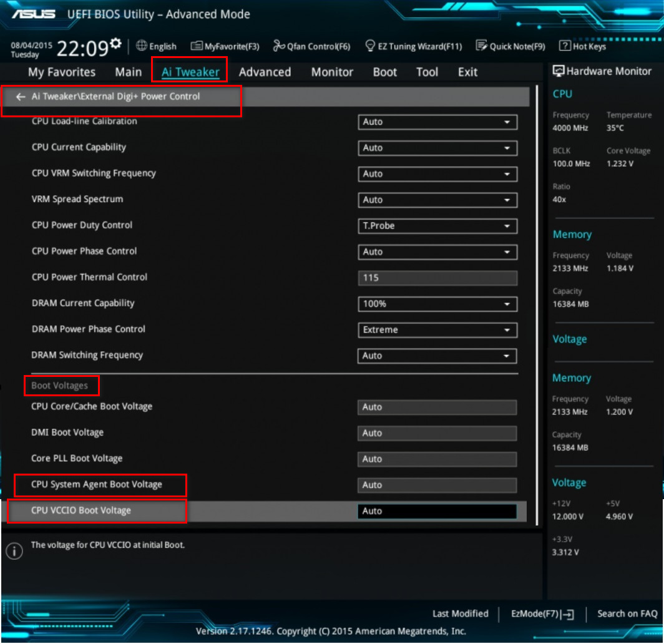
Task: Click the MyFavorite list icon
Action: pyautogui.click(x=196, y=46)
